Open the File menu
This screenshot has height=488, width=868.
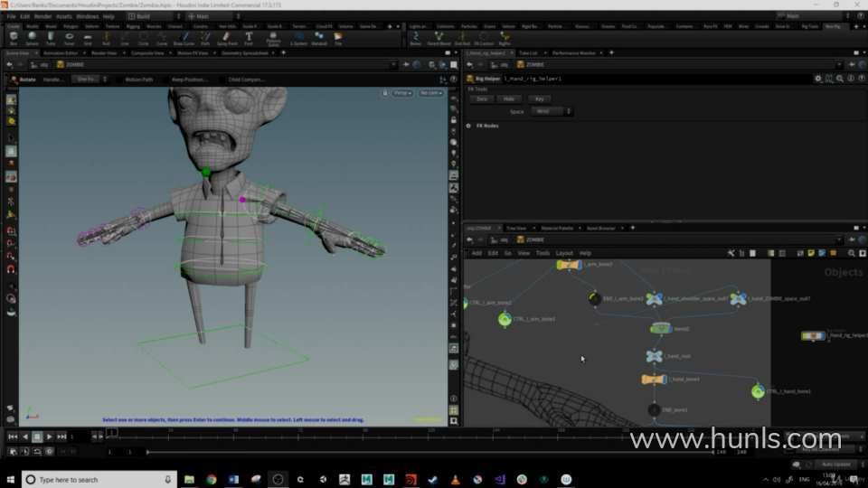11,16
